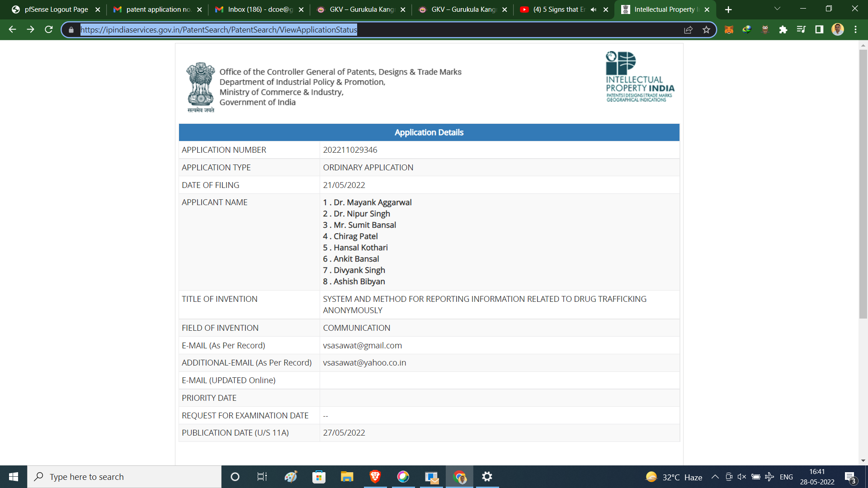868x488 pixels.
Task: Open a new browser tab
Action: point(728,9)
